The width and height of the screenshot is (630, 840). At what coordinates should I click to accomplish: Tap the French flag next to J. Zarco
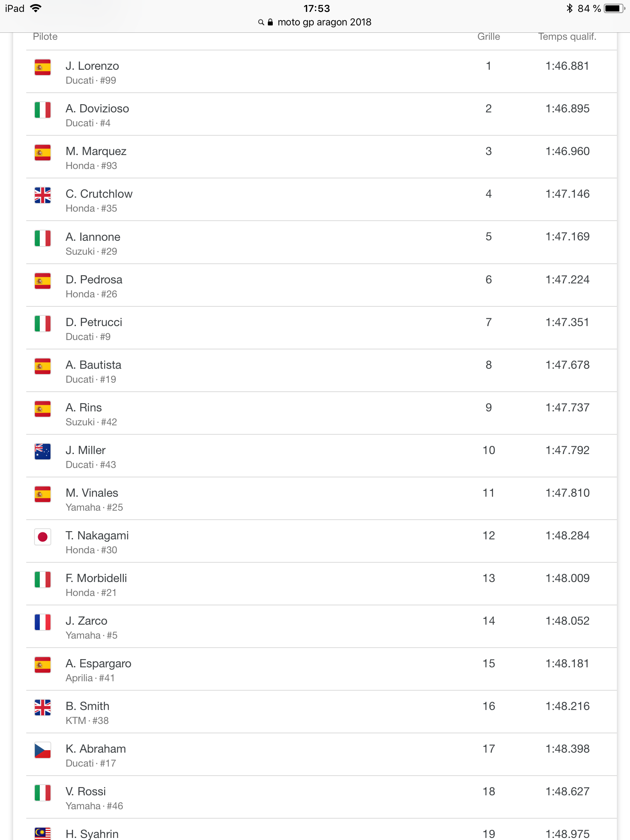click(43, 622)
